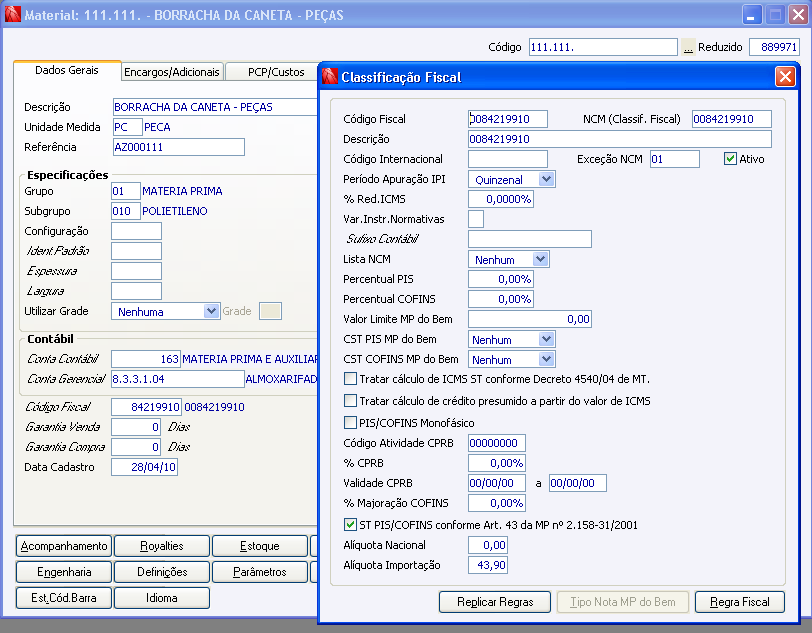This screenshot has height=633, width=812.
Task: Open Período Apuração IPI dropdown
Action: [x=546, y=179]
